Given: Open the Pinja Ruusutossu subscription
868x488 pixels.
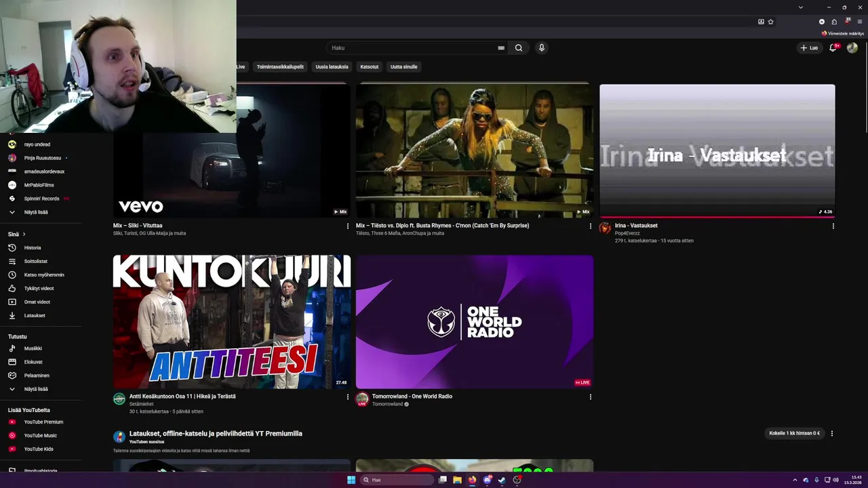Looking at the screenshot, I should pyautogui.click(x=43, y=158).
